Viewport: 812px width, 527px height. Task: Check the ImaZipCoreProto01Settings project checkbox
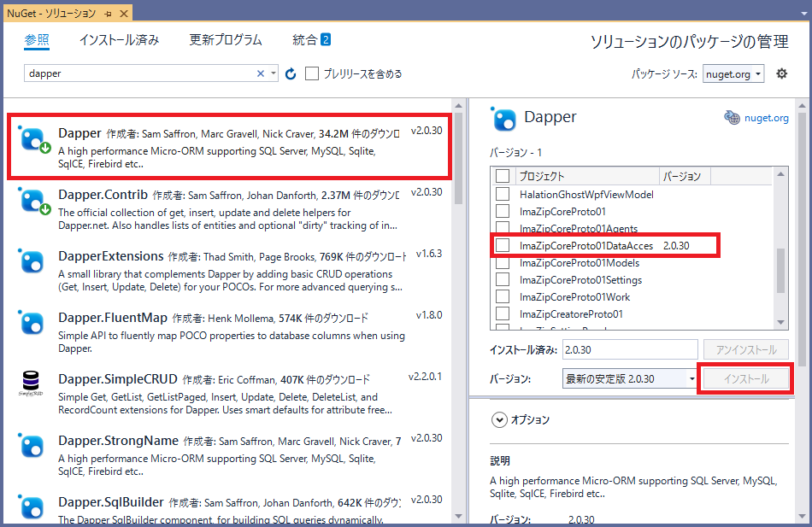(503, 279)
